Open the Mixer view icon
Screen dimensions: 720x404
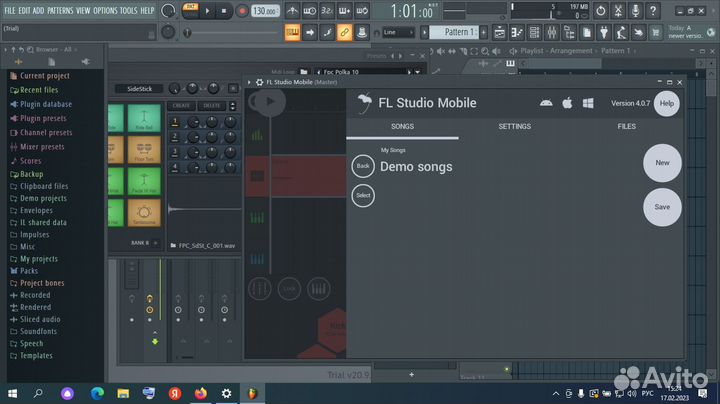[551, 33]
